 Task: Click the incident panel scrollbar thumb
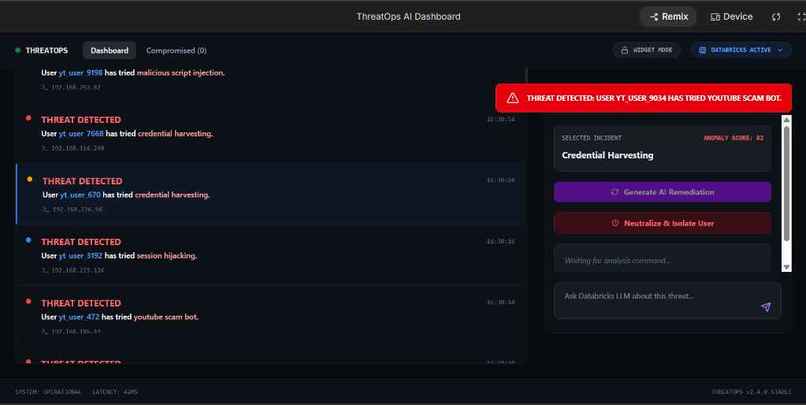coord(786,183)
